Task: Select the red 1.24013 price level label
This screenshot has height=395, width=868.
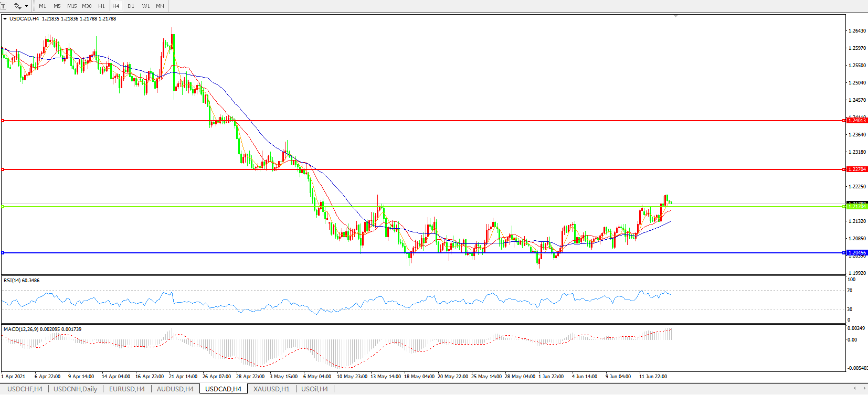Action: (x=857, y=121)
